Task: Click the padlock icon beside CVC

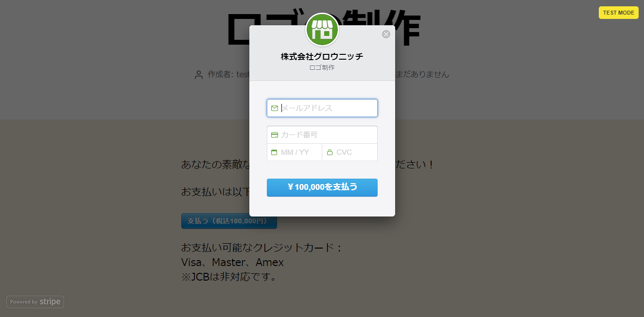Action: coord(330,152)
